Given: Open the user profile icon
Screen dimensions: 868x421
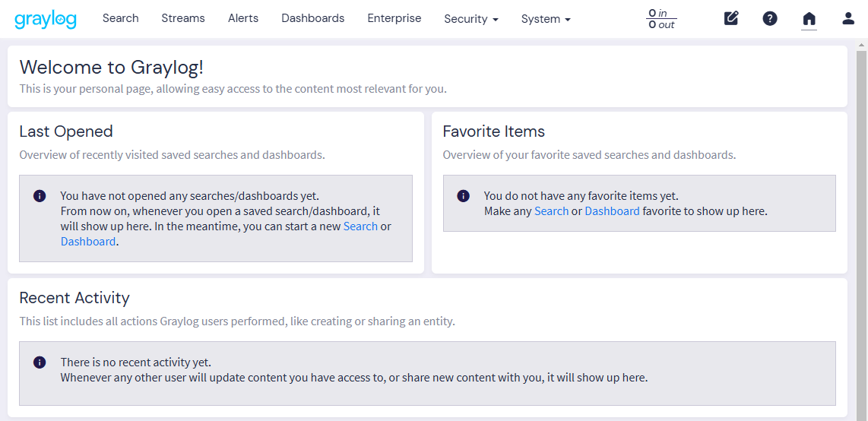Looking at the screenshot, I should coord(848,18).
